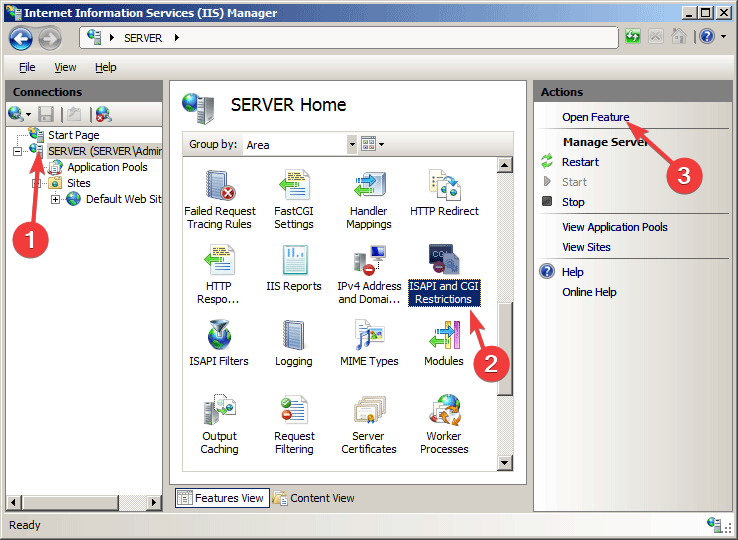
Task: Click the Create New Connection globe icon
Action: click(16, 114)
